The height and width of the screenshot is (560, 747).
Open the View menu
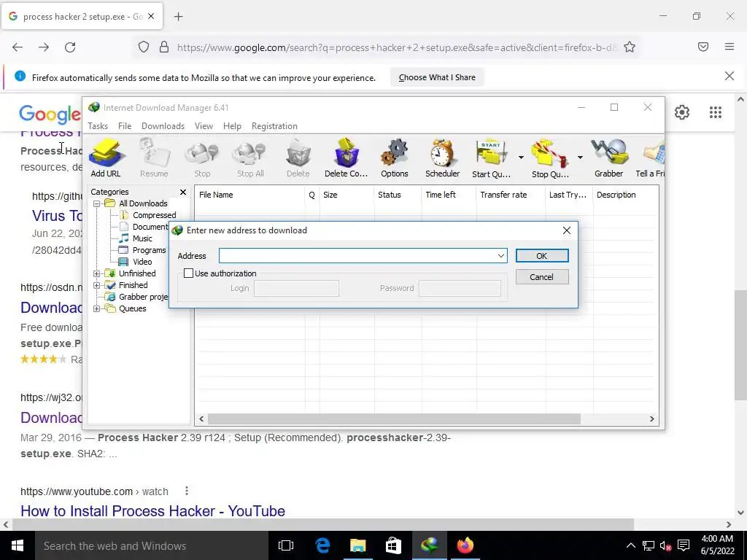point(204,126)
